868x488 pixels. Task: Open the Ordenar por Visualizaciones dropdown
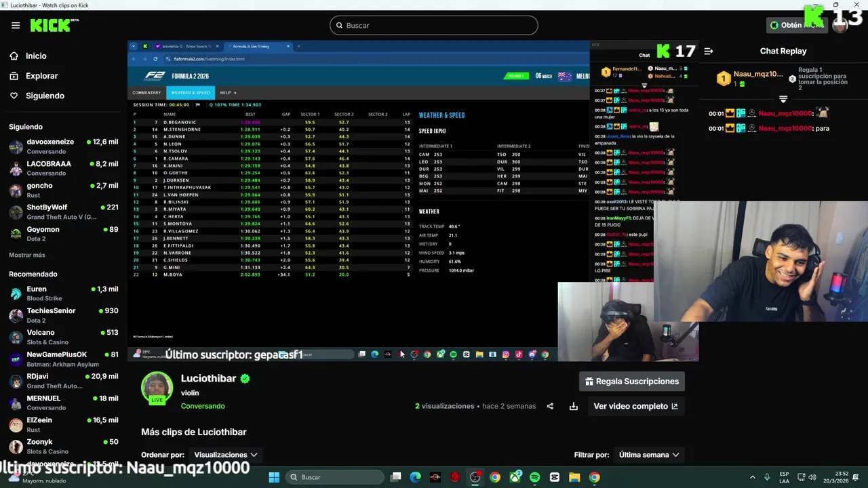click(x=226, y=455)
